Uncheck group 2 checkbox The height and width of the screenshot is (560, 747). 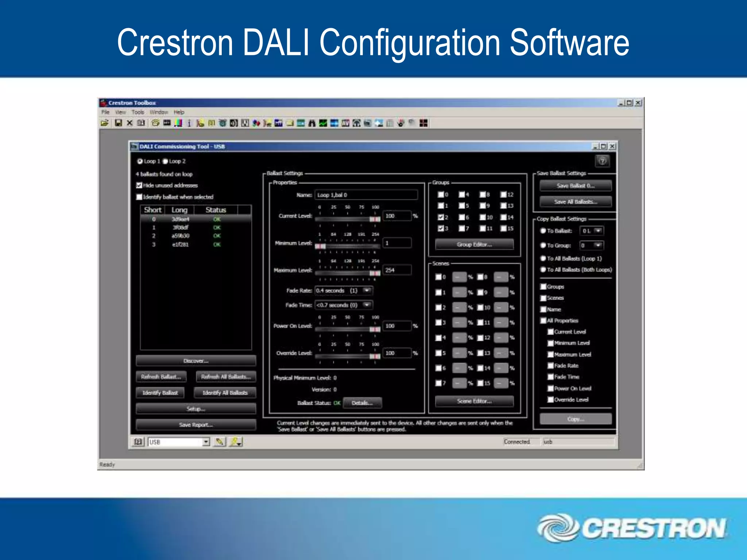pyautogui.click(x=441, y=217)
